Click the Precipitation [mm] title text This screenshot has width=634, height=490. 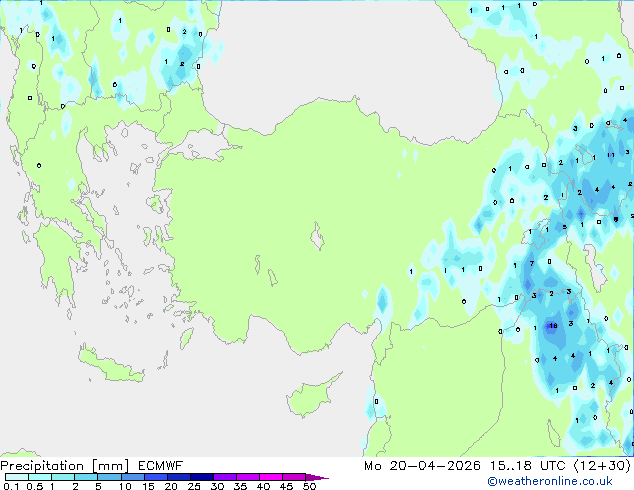tap(65, 466)
